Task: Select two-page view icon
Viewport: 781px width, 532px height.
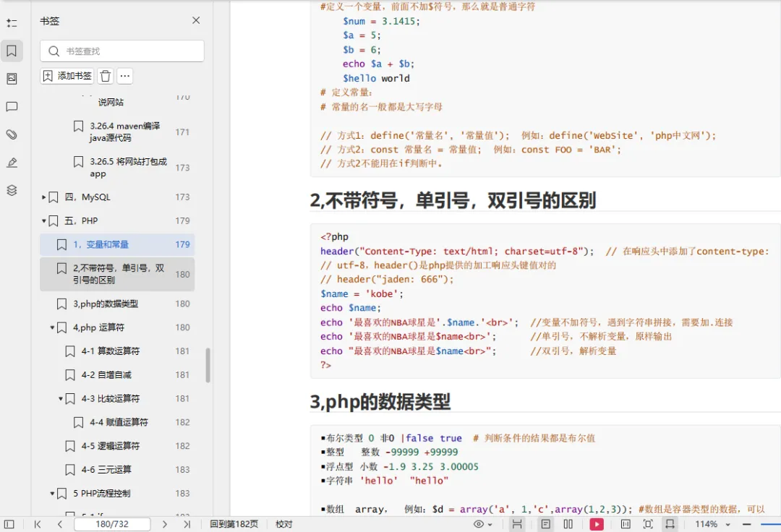Action: point(568,524)
